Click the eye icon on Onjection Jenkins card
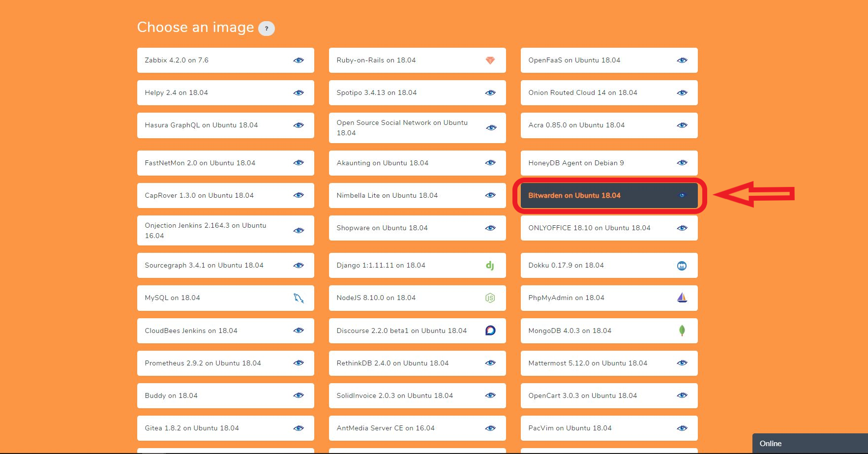This screenshot has width=868, height=454. (x=299, y=231)
